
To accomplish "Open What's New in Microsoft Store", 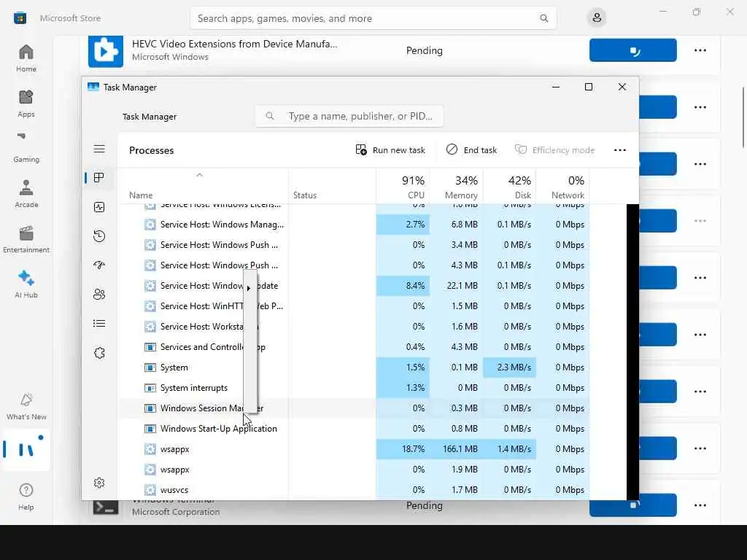I will pyautogui.click(x=26, y=406).
